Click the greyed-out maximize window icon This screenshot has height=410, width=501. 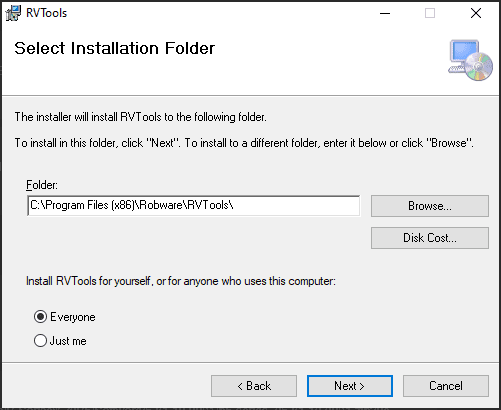click(x=430, y=13)
